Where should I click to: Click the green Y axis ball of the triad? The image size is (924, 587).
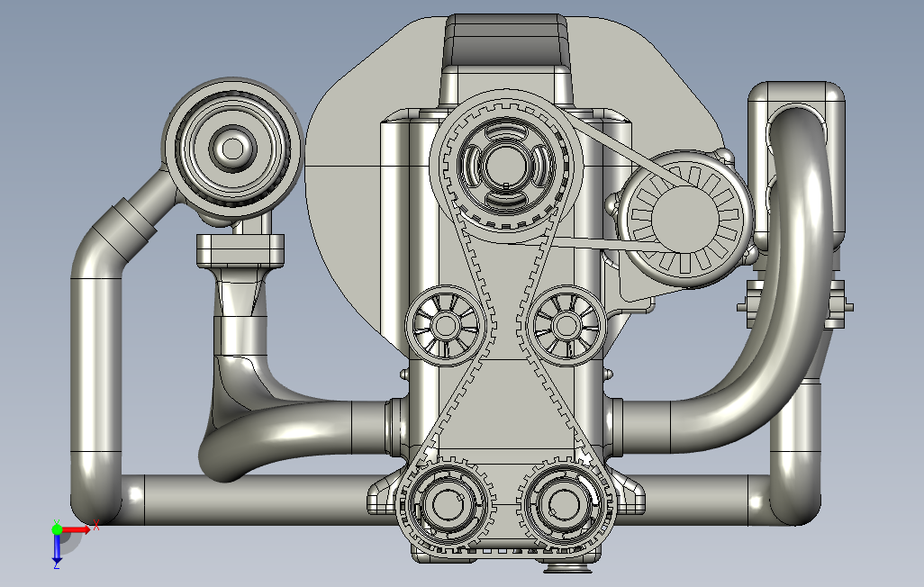coord(57,529)
